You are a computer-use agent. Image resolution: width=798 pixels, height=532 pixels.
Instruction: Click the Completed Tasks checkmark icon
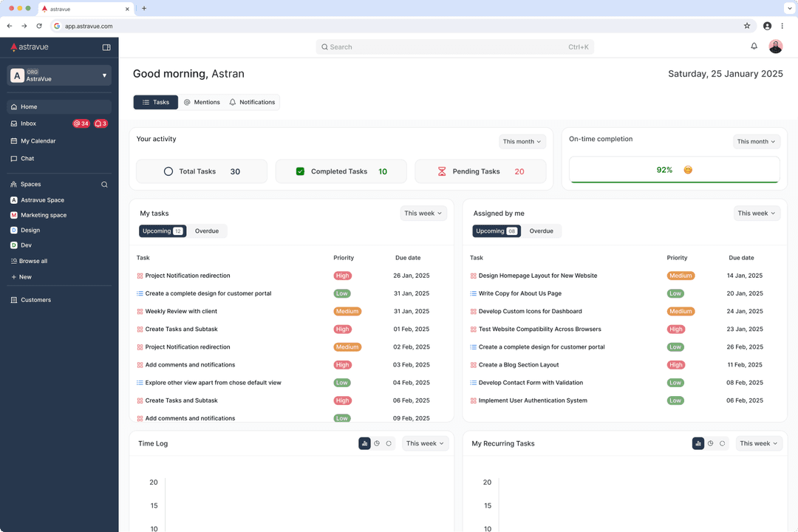coord(300,171)
